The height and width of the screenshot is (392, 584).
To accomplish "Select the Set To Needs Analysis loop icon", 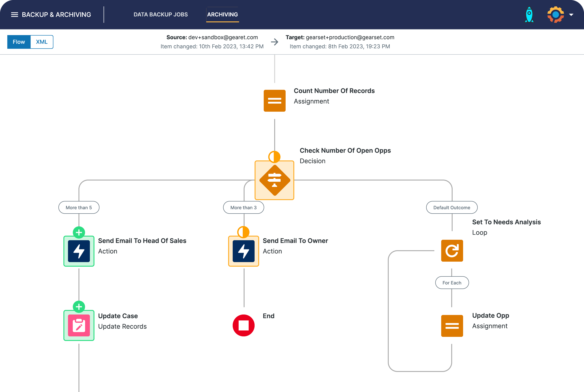I will coord(452,251).
